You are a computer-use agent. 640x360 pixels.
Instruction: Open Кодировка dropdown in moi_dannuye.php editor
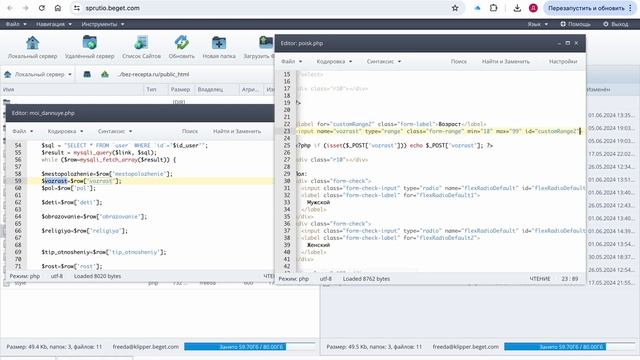pos(65,131)
